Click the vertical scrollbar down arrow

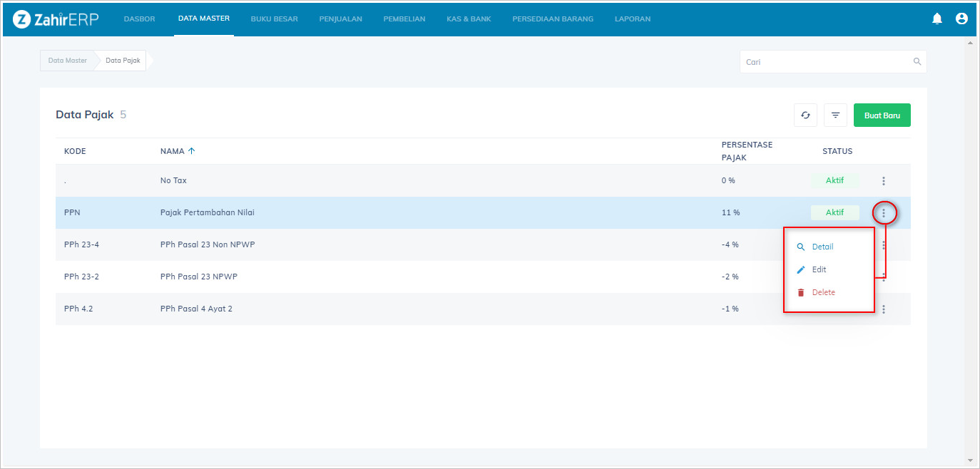(x=969, y=460)
